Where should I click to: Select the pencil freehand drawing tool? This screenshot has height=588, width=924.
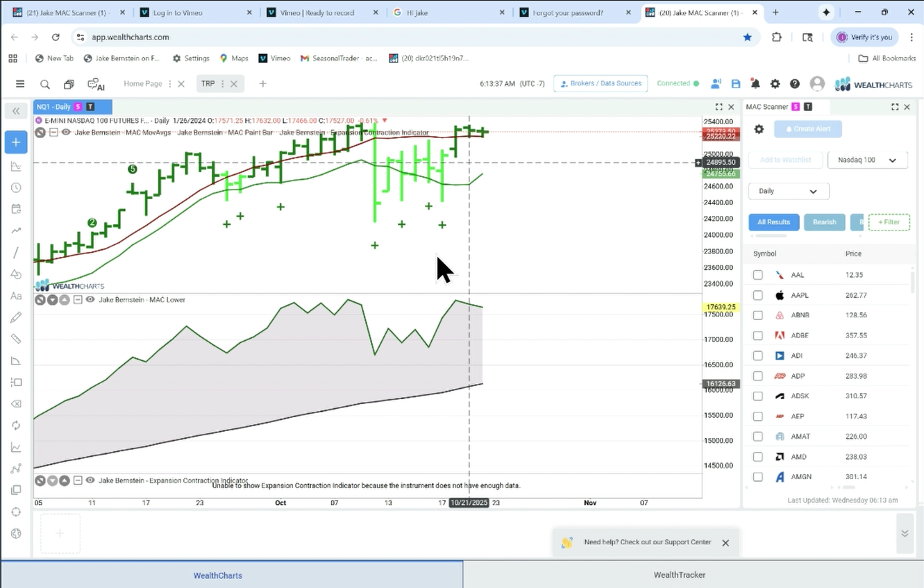(x=16, y=317)
